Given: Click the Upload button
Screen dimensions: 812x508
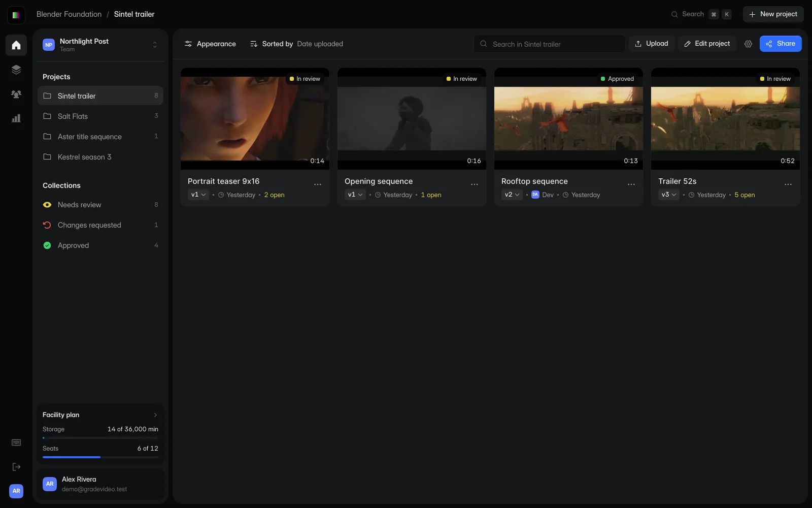Looking at the screenshot, I should 652,44.
